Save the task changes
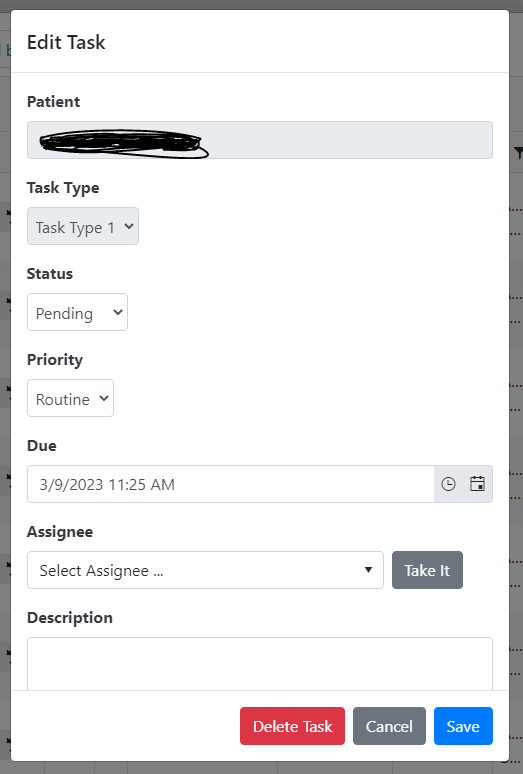The height and width of the screenshot is (774, 523). 463,726
